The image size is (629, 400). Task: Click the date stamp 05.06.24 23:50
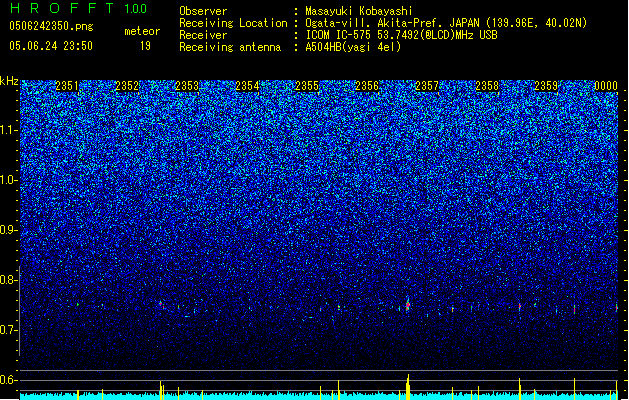point(51,46)
